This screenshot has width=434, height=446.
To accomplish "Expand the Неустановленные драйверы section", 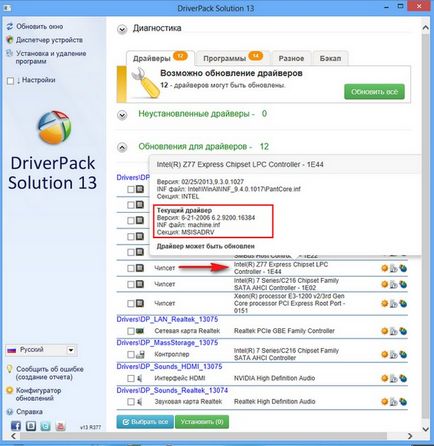I will pyautogui.click(x=122, y=115).
